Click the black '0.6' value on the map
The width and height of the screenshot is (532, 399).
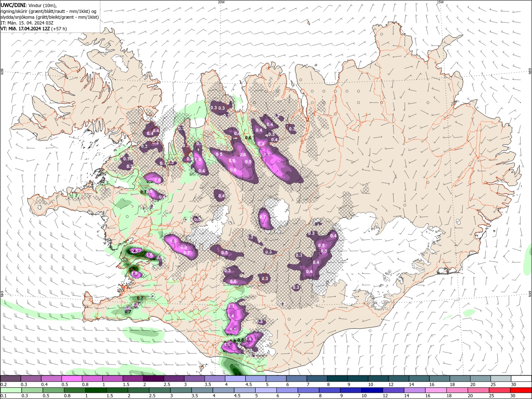pos(249,138)
